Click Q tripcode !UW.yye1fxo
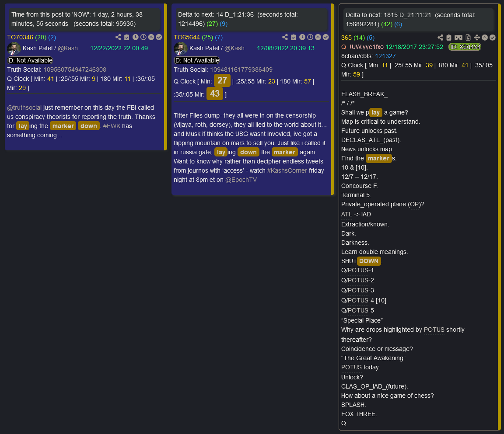 (367, 47)
